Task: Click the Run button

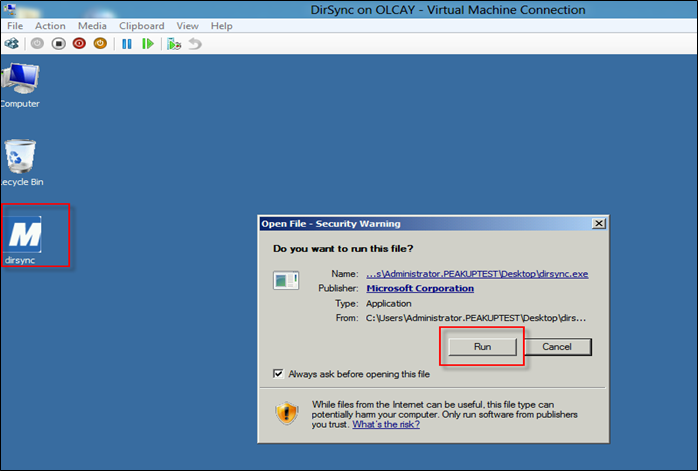Action: point(483,347)
